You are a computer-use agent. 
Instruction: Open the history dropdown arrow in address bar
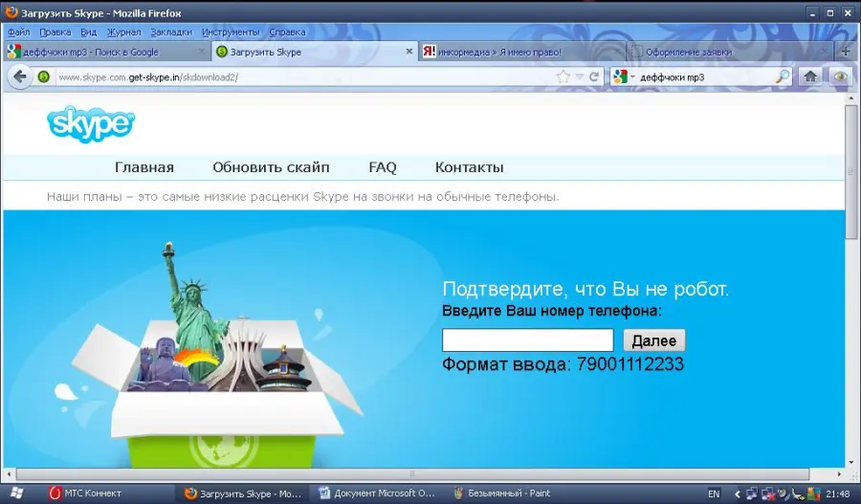tap(579, 77)
